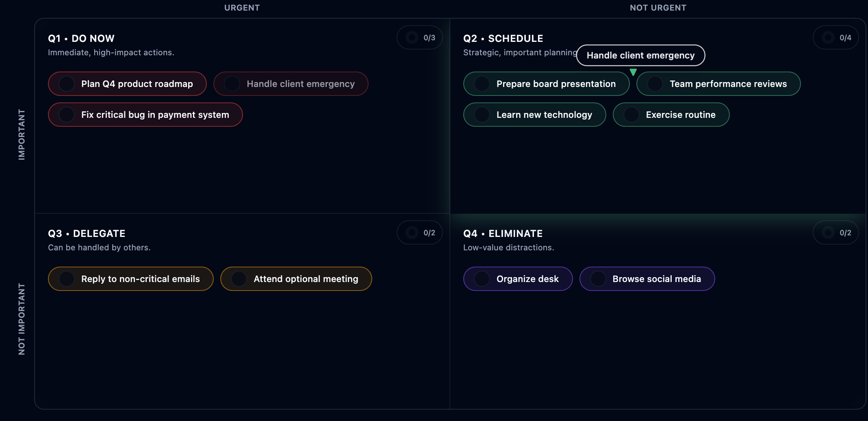The height and width of the screenshot is (421, 868).
Task: Click the Q4 Eliminate quadrant title
Action: pyautogui.click(x=503, y=234)
